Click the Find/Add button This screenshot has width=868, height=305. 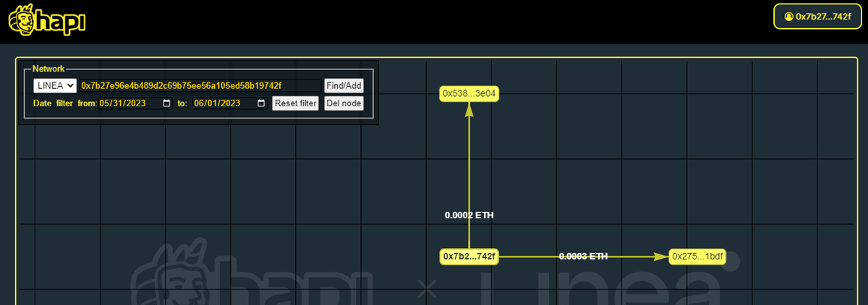point(344,85)
